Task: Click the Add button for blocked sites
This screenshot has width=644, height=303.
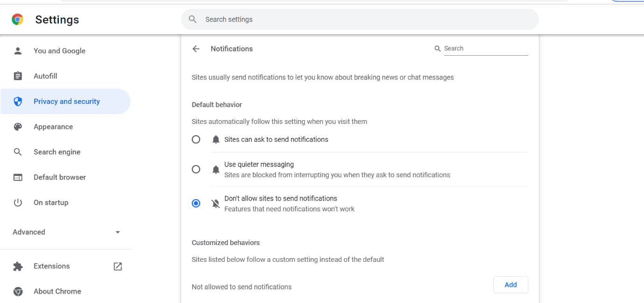Action: [510, 284]
